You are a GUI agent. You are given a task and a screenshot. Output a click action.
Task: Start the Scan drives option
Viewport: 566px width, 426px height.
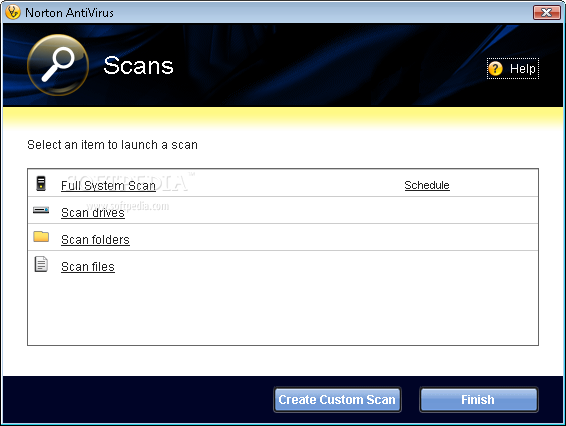(93, 213)
